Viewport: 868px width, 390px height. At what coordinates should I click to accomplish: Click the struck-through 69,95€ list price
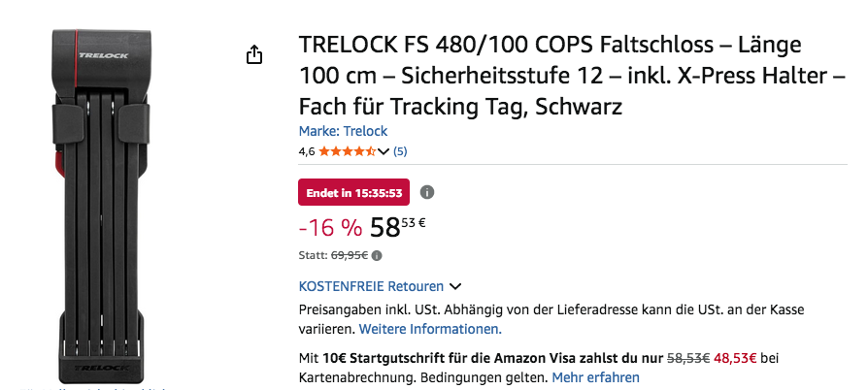pyautogui.click(x=351, y=256)
